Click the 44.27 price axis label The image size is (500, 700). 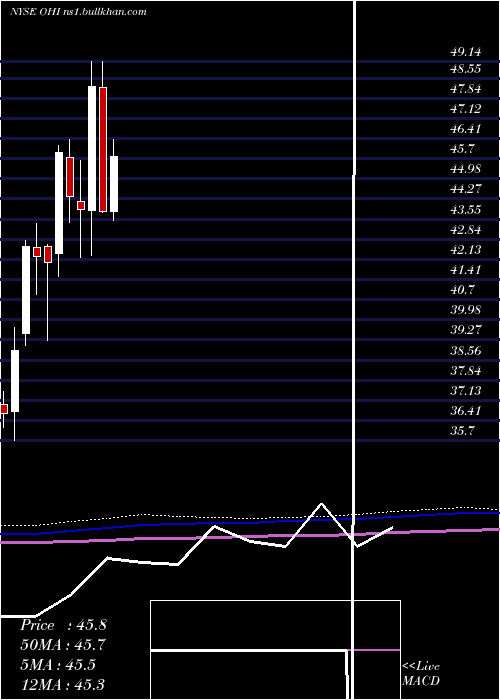pyautogui.click(x=466, y=189)
